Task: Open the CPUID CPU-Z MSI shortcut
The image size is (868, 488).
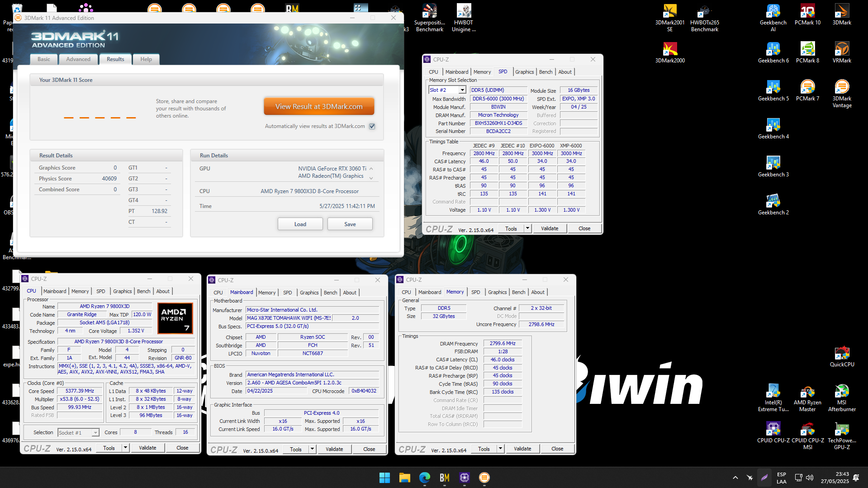Action: click(x=807, y=436)
